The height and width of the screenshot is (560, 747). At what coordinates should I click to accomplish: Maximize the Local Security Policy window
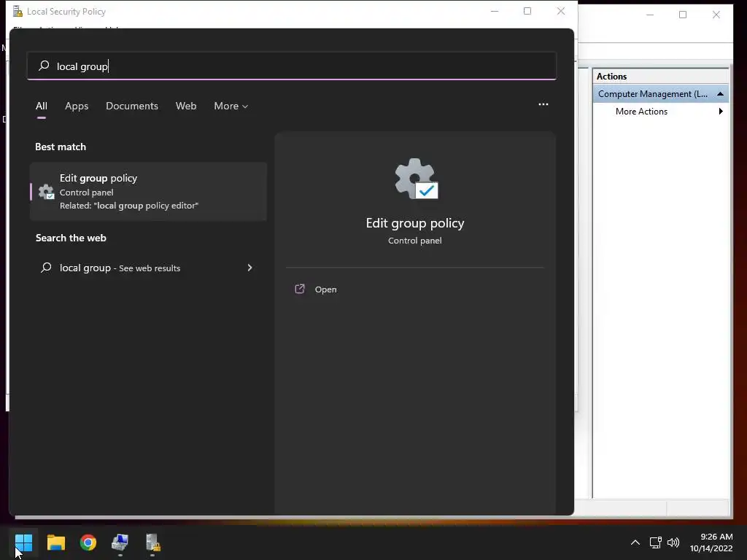point(527,11)
